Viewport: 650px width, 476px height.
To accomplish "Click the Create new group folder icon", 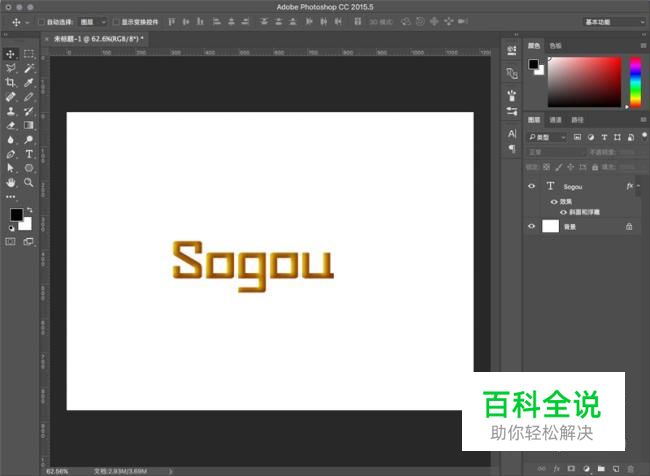I will (601, 469).
